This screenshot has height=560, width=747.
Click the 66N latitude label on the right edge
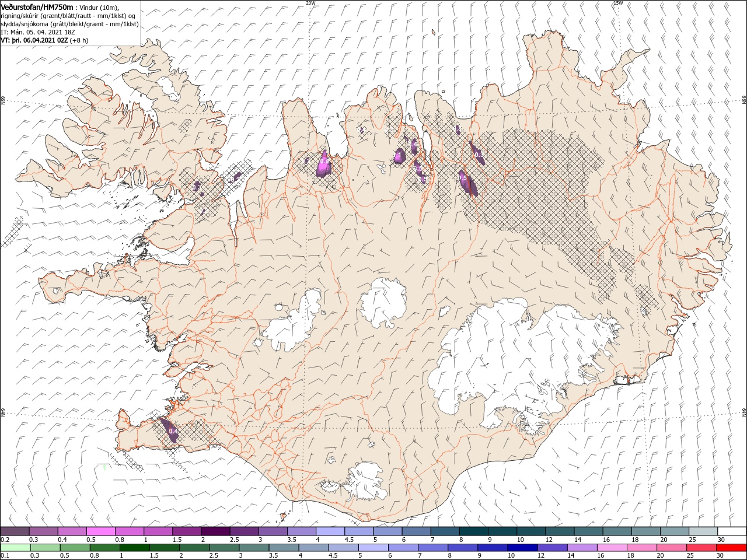744,100
